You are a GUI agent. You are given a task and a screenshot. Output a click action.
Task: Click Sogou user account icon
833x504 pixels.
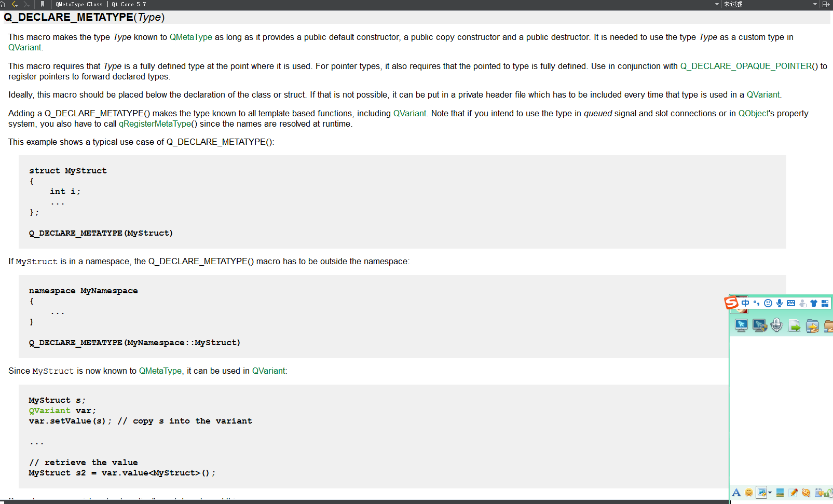point(803,303)
